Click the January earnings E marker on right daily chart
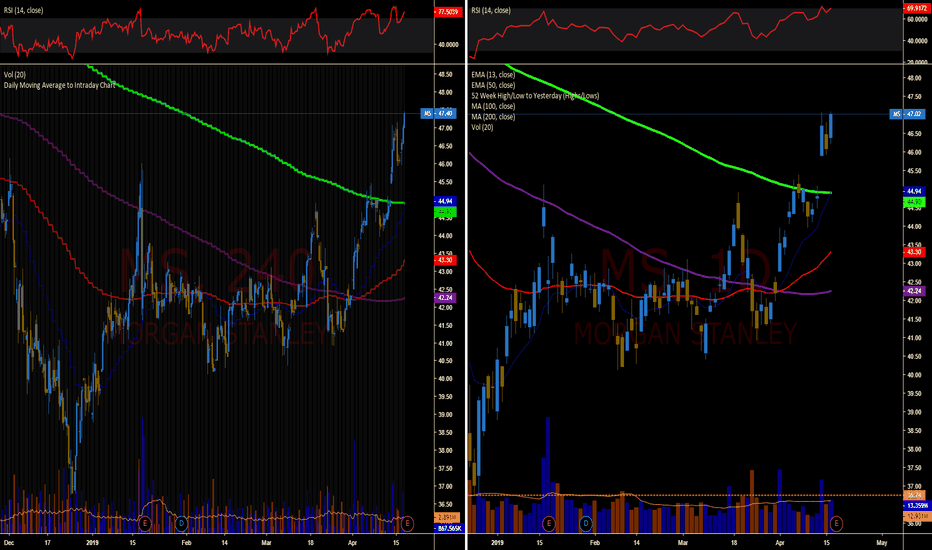The image size is (932, 550). click(549, 523)
